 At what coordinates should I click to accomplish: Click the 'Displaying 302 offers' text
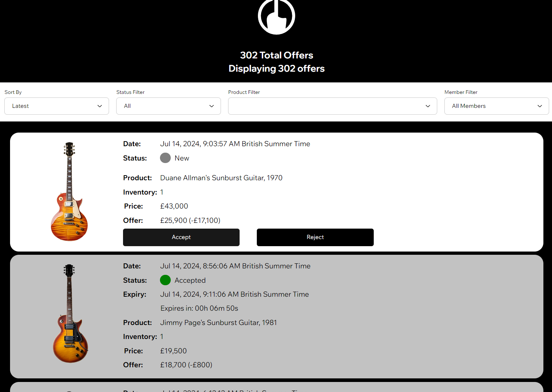(277, 68)
